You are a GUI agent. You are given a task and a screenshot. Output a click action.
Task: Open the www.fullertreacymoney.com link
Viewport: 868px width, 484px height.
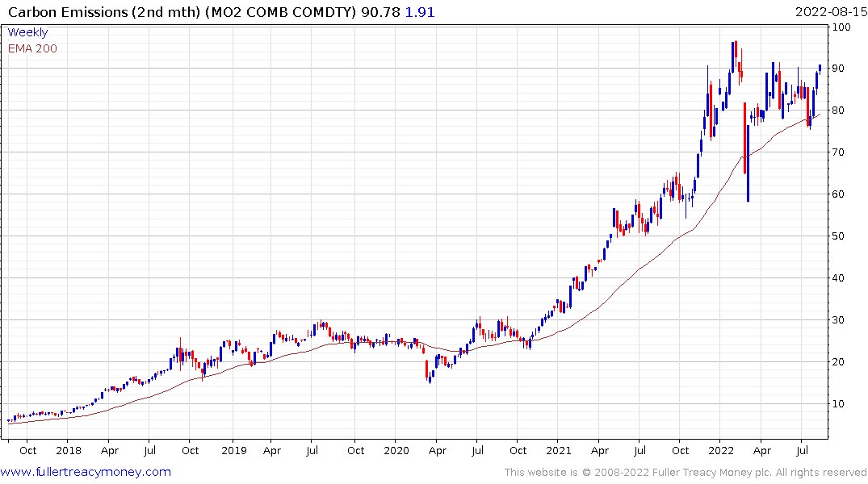86,473
